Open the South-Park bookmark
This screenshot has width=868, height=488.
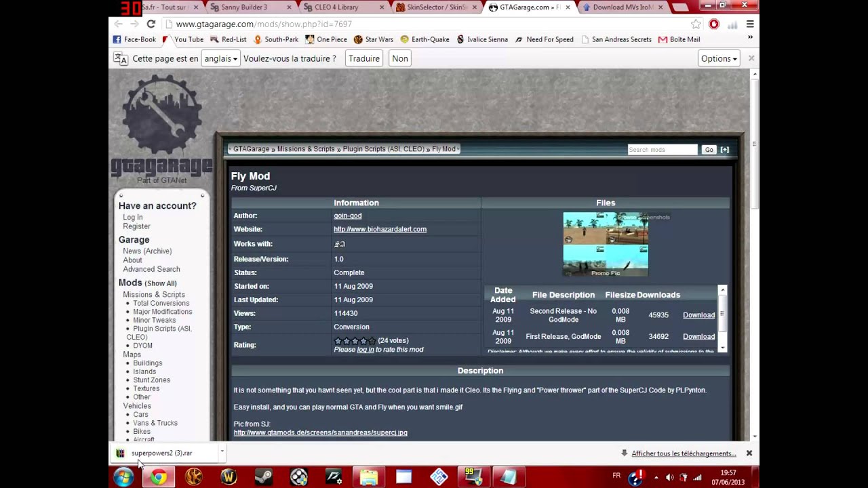point(275,39)
